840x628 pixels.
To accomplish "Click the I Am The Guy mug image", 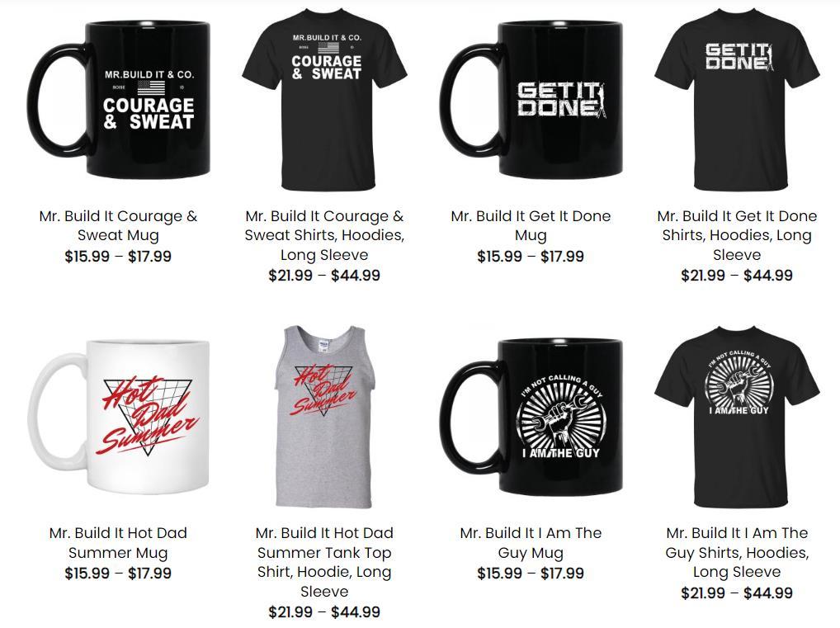I will pos(531,417).
